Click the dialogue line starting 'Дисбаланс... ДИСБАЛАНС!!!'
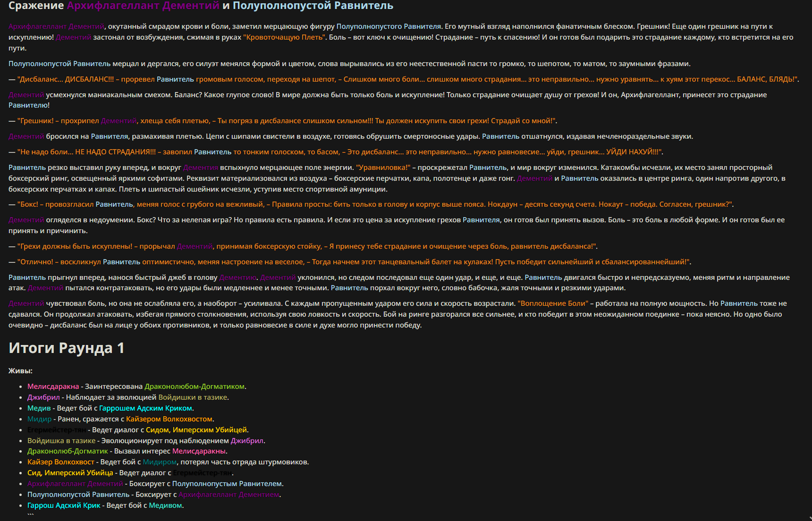Viewport: 812px width, 521px height. 404,79
